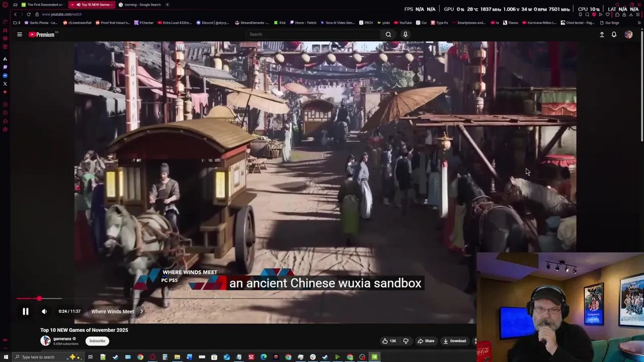Open Calculator from the taskbar

click(x=165, y=357)
